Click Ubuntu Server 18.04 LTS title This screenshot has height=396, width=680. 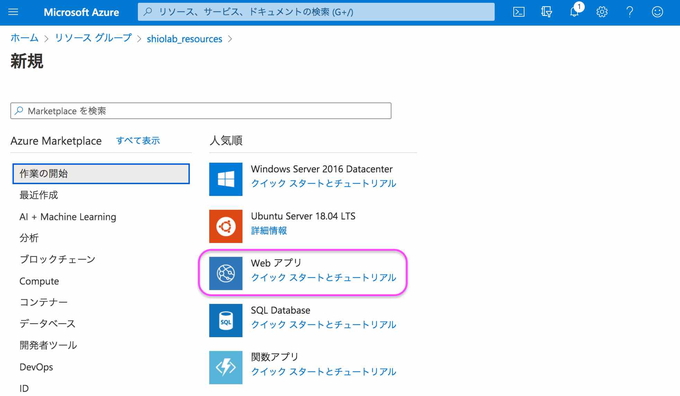[x=303, y=216]
